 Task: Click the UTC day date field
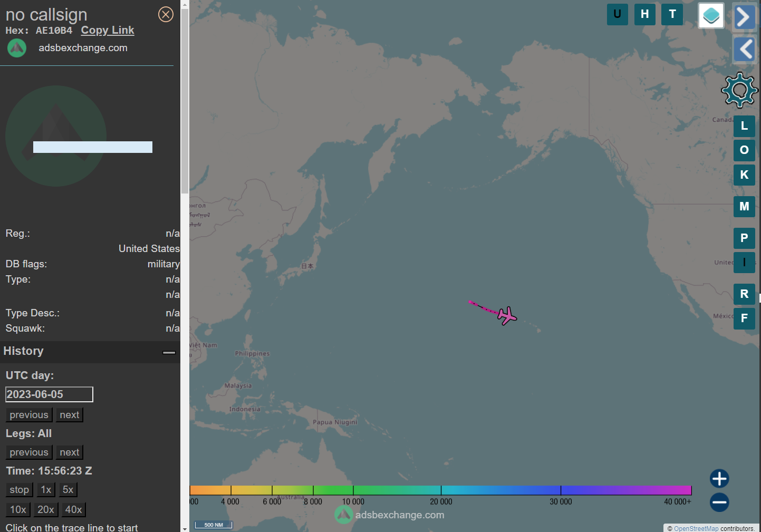(49, 394)
